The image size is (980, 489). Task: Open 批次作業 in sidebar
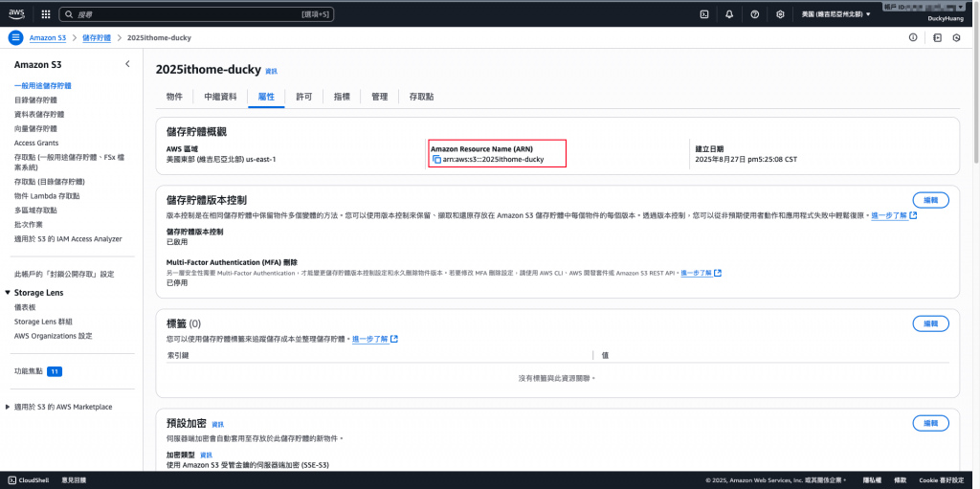coord(28,225)
